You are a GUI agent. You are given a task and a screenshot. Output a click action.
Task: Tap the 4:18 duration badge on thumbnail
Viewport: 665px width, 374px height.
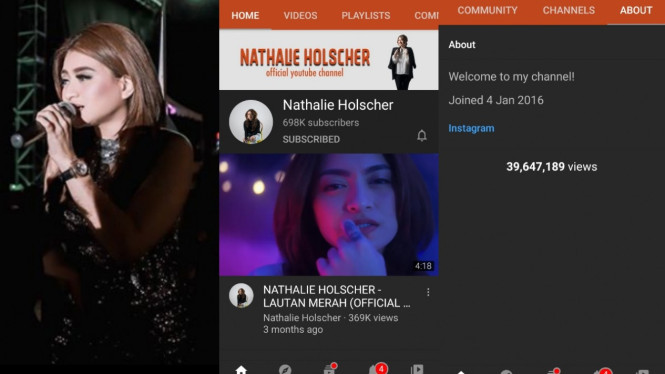pyautogui.click(x=423, y=266)
